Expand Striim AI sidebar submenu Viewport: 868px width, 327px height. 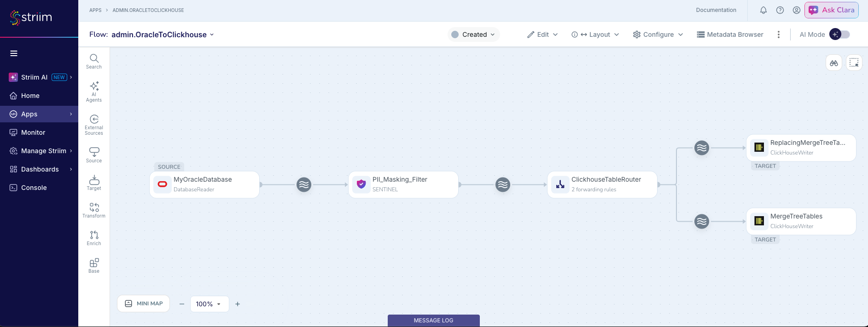tap(71, 77)
